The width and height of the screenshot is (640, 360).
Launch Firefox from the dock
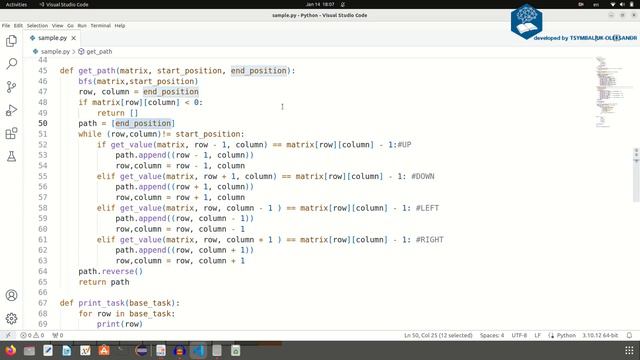[x=10, y=351]
